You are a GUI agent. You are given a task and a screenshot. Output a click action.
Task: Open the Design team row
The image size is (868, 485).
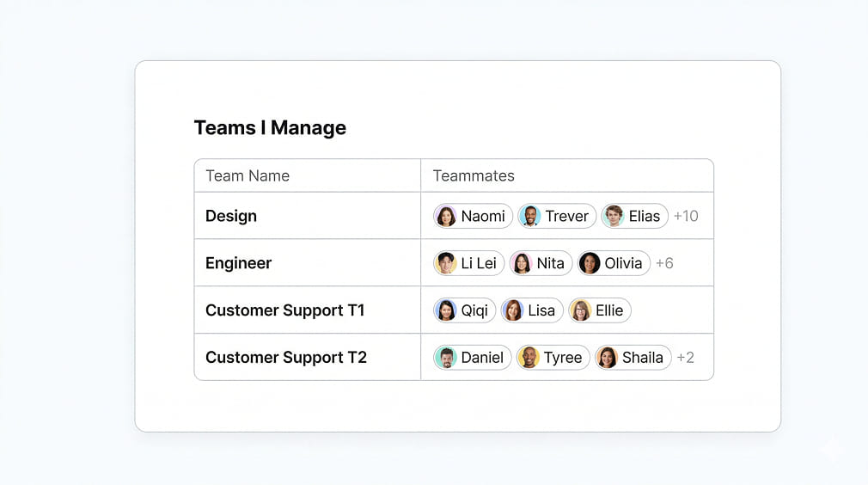tap(231, 216)
